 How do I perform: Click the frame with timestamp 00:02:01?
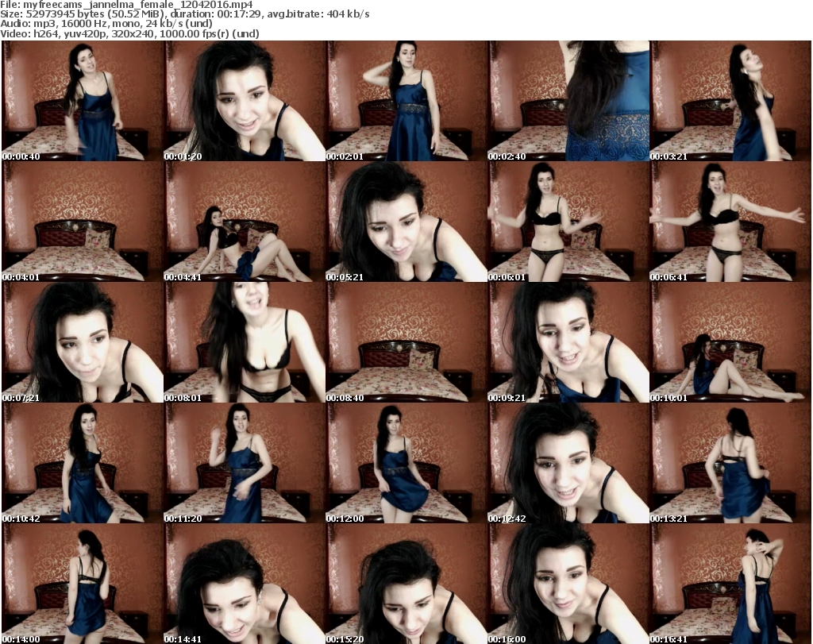pos(406,101)
